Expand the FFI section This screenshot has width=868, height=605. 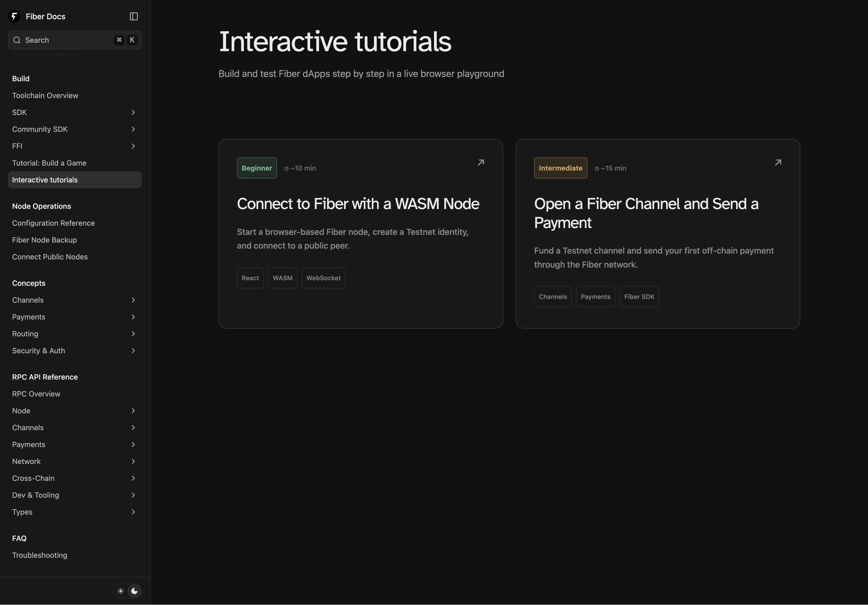[75, 146]
